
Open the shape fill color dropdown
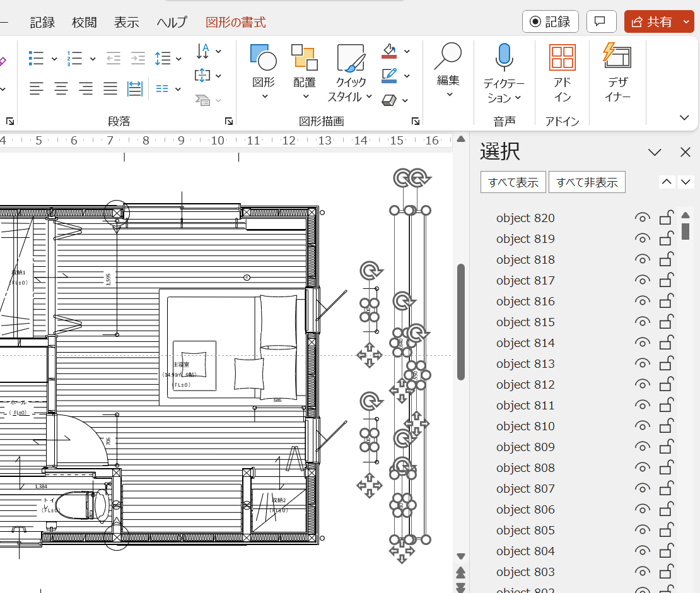pos(405,50)
